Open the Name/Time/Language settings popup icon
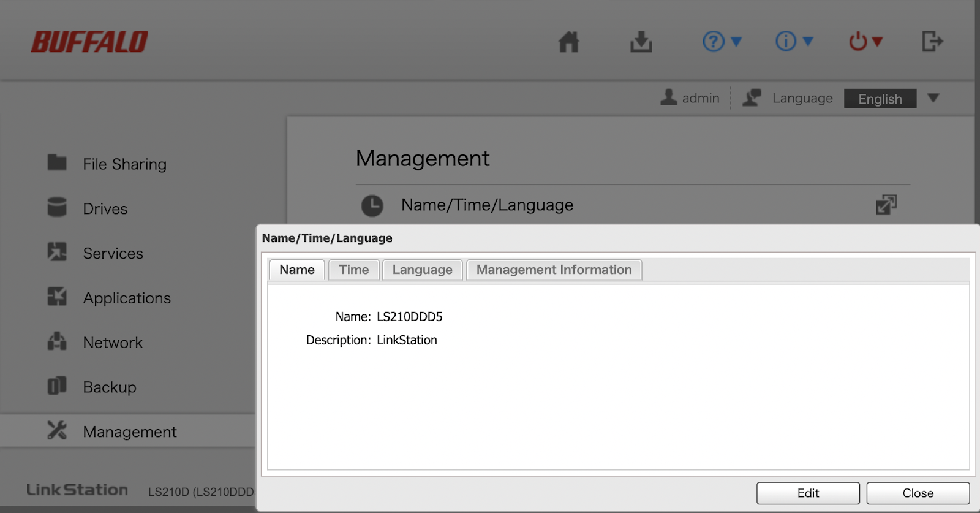The height and width of the screenshot is (513, 980). (886, 205)
